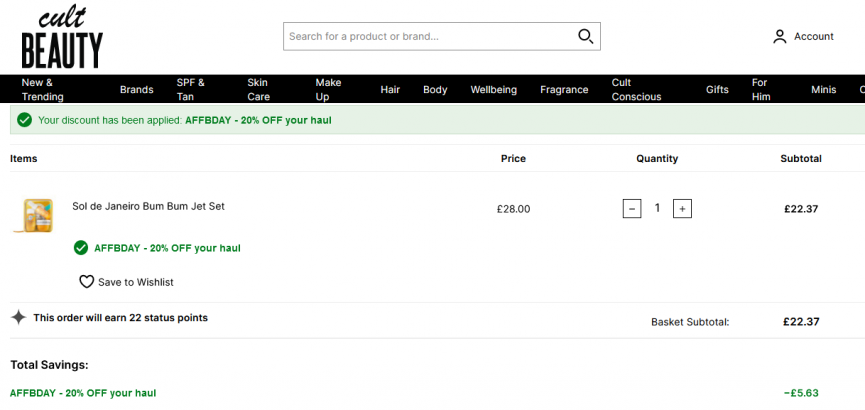The height and width of the screenshot is (410, 865).
Task: Decrease quantity with minus button
Action: coord(632,209)
